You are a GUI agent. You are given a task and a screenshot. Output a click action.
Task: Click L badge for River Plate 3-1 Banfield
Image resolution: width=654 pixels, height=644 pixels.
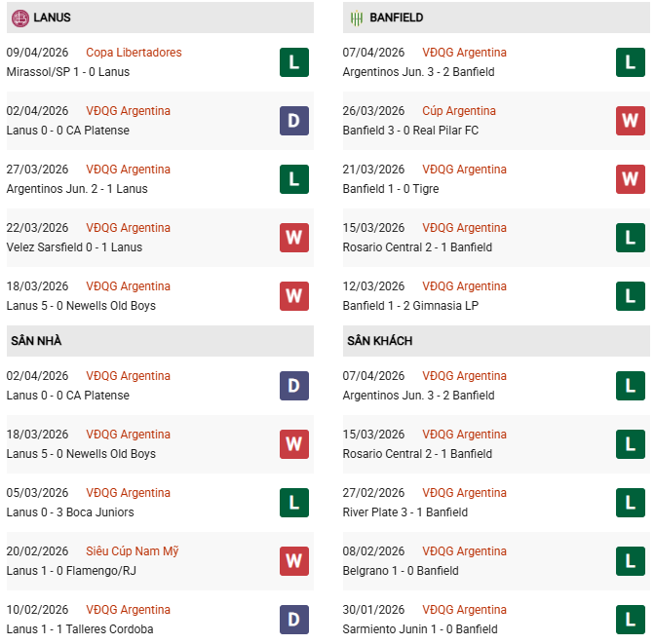point(631,503)
